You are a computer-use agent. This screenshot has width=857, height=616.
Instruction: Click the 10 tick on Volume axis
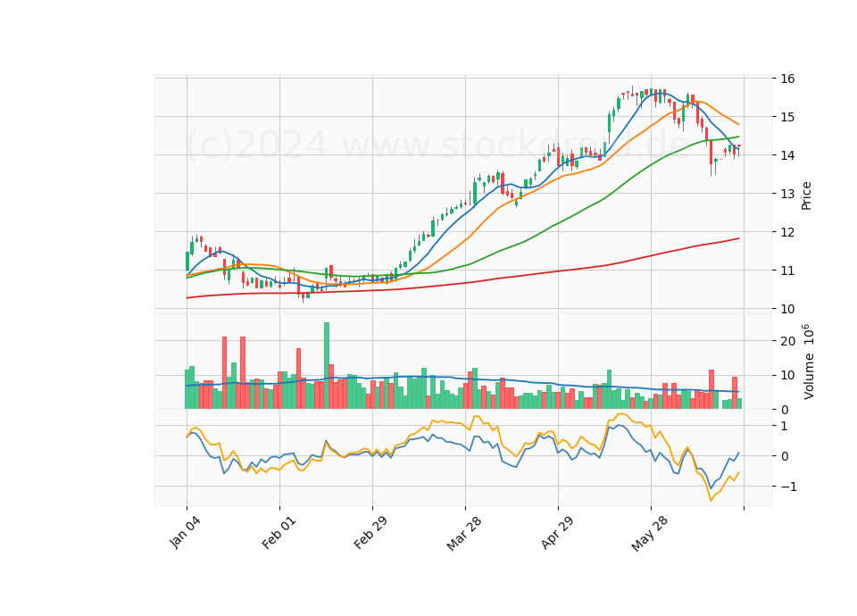tap(787, 376)
